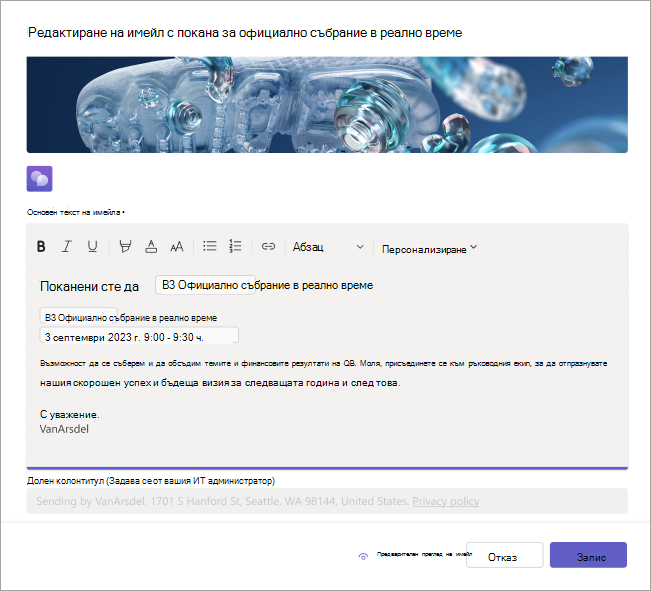Viewport: 651px width, 591px height.
Task: Click the email preview eye icon
Action: [x=363, y=556]
